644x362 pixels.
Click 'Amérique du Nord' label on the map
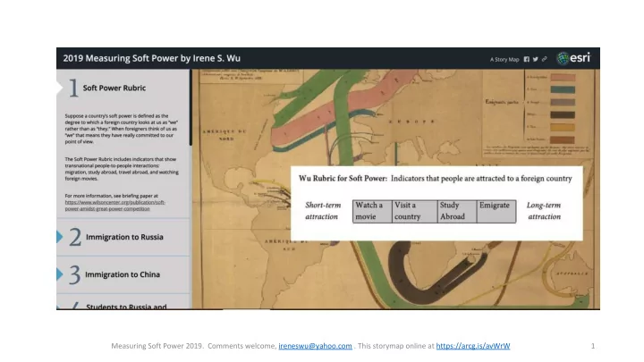[225, 135]
